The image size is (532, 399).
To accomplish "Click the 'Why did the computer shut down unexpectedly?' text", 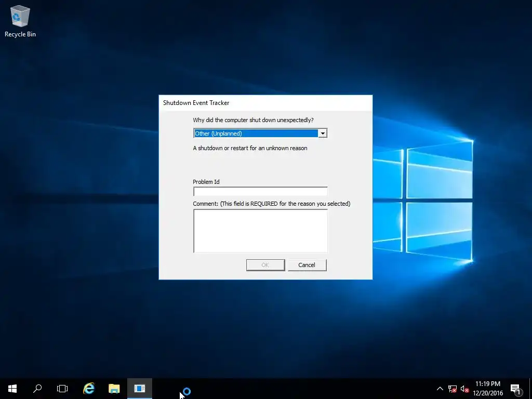I will point(253,120).
